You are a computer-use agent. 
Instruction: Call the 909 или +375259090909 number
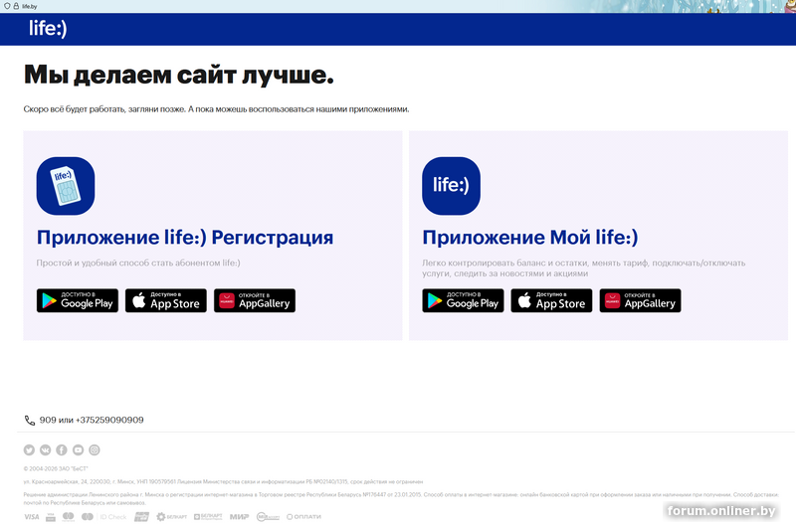pos(92,420)
